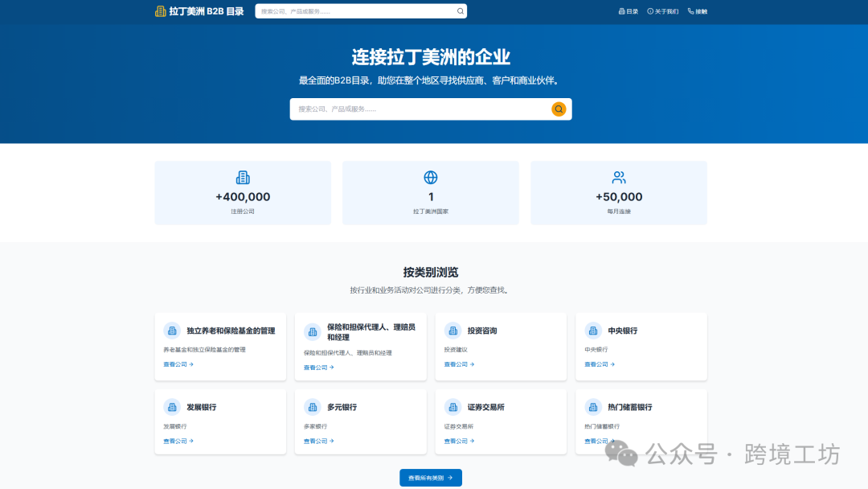Click the small search box in the navbar
This screenshot has height=489, width=868.
(354, 10)
